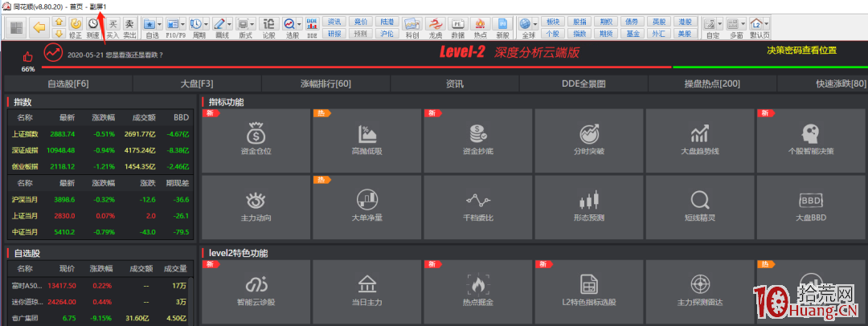The height and width of the screenshot is (326, 868).
Task: Switch to the DDE全景图 tab
Action: tap(583, 84)
